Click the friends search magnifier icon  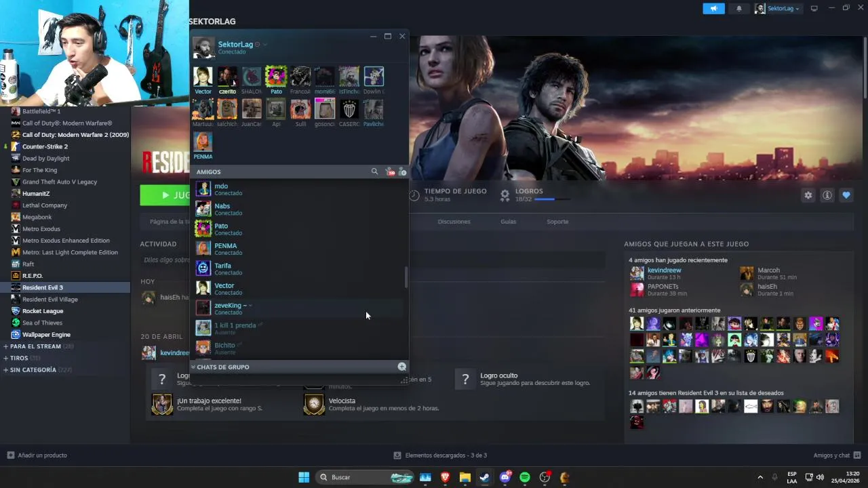pyautogui.click(x=374, y=171)
